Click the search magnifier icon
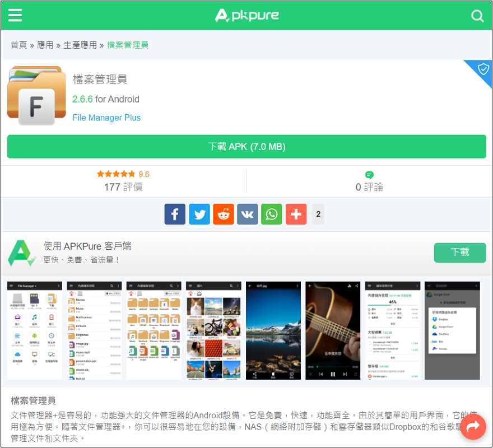This screenshot has height=448, width=493. click(x=477, y=16)
